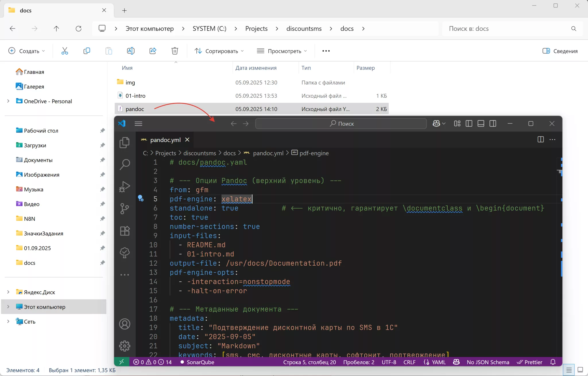Toggle the primary sidebar visibility
The width and height of the screenshot is (588, 376).
469,124
